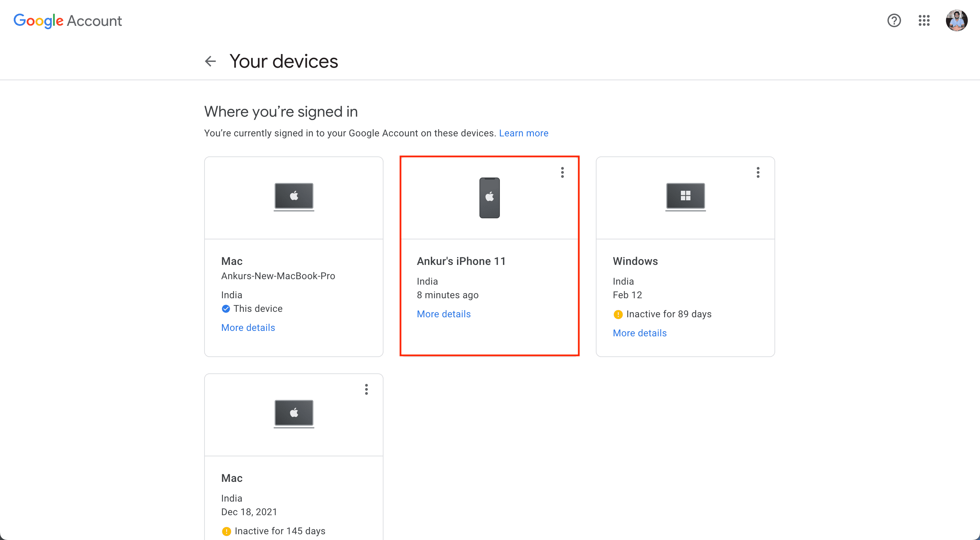The height and width of the screenshot is (540, 980).
Task: Click the Inactive for 145 days text
Action: [x=280, y=531]
